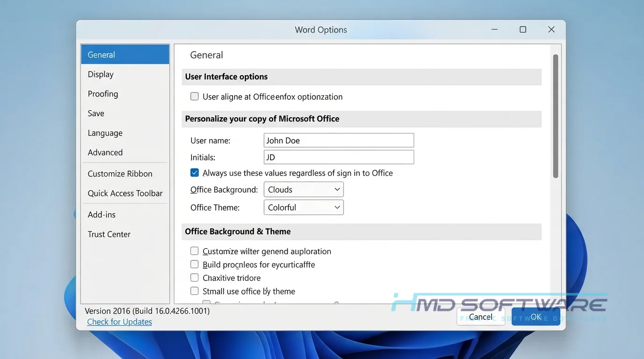Click the Word Options title text
The image size is (644, 359).
(x=321, y=29)
